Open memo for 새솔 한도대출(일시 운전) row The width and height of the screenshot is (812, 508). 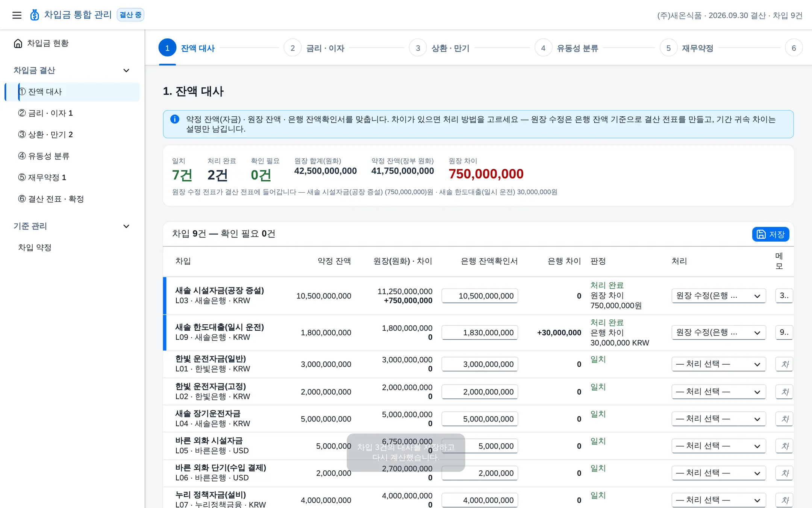pyautogui.click(x=784, y=333)
